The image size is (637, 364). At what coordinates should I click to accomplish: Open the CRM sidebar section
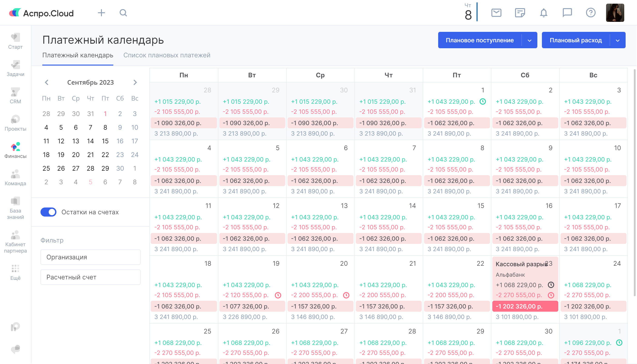[15, 96]
